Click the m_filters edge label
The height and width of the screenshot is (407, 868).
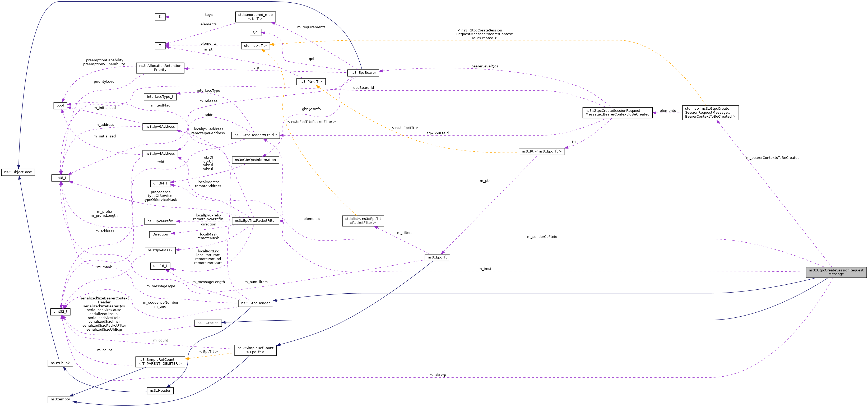click(404, 233)
